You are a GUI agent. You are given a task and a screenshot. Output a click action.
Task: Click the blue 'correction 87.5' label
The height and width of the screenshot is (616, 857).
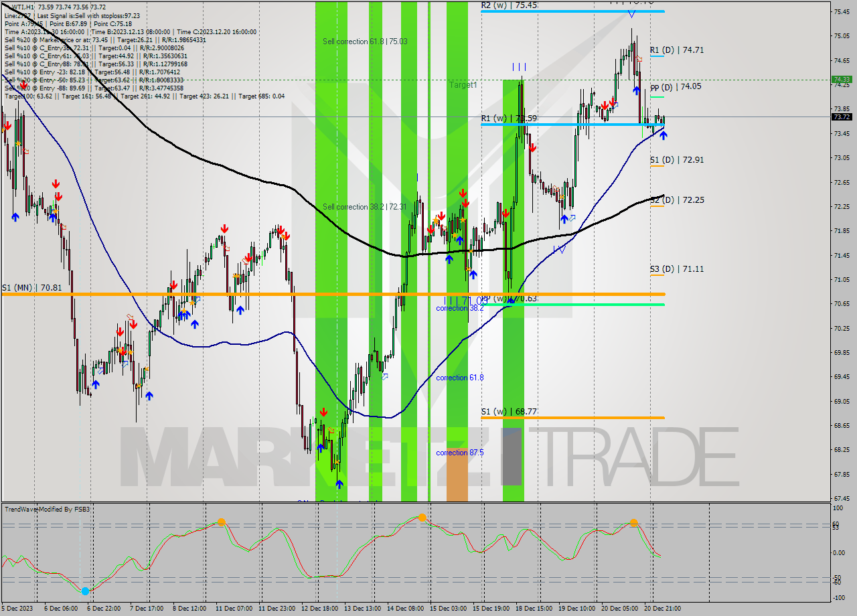tap(460, 453)
